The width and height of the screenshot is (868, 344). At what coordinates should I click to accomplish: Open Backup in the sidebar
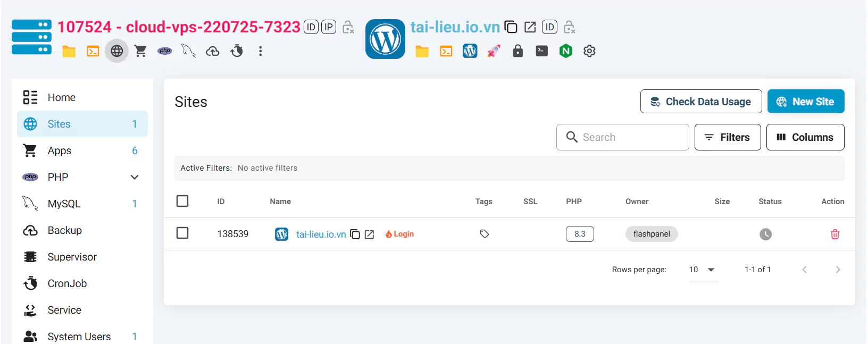pyautogui.click(x=64, y=230)
